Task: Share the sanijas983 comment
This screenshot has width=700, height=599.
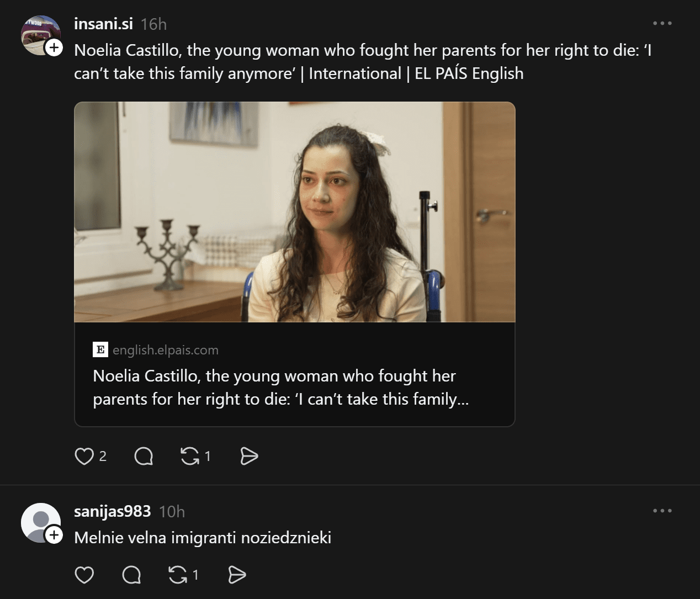Action: coord(237,575)
